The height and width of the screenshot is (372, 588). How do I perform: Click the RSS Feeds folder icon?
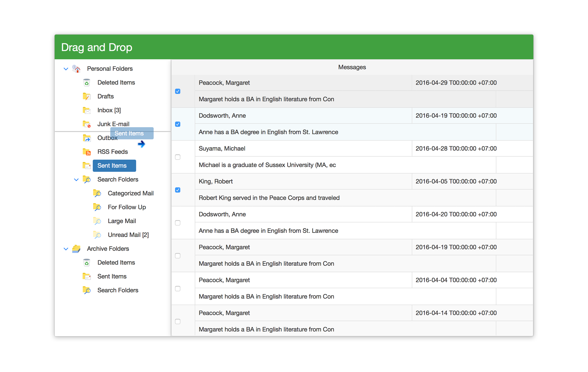coord(87,152)
